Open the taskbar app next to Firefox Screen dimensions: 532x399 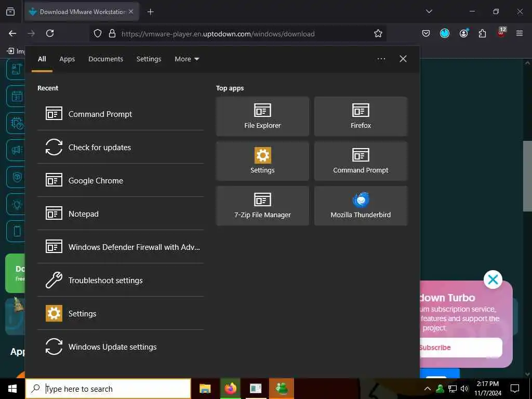[256, 389]
